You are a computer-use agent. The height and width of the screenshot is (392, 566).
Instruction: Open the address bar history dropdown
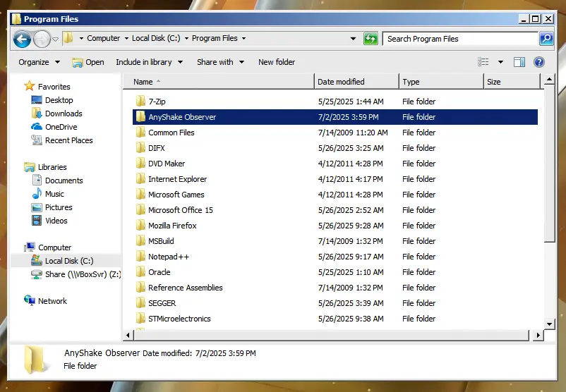(x=353, y=39)
